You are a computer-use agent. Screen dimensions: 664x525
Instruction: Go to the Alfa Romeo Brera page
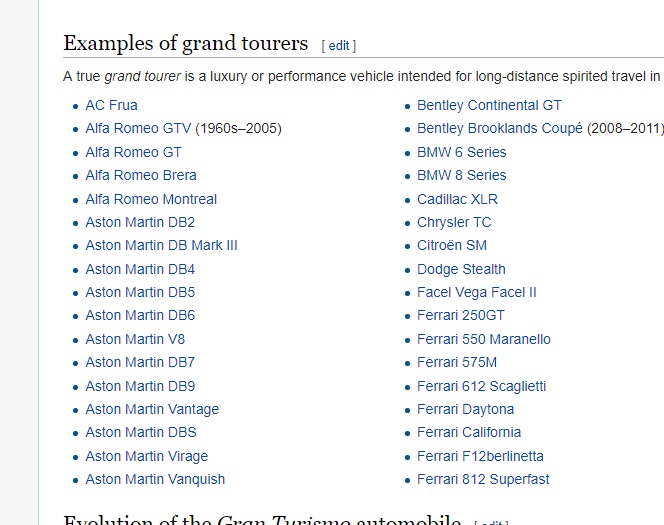[x=141, y=175]
